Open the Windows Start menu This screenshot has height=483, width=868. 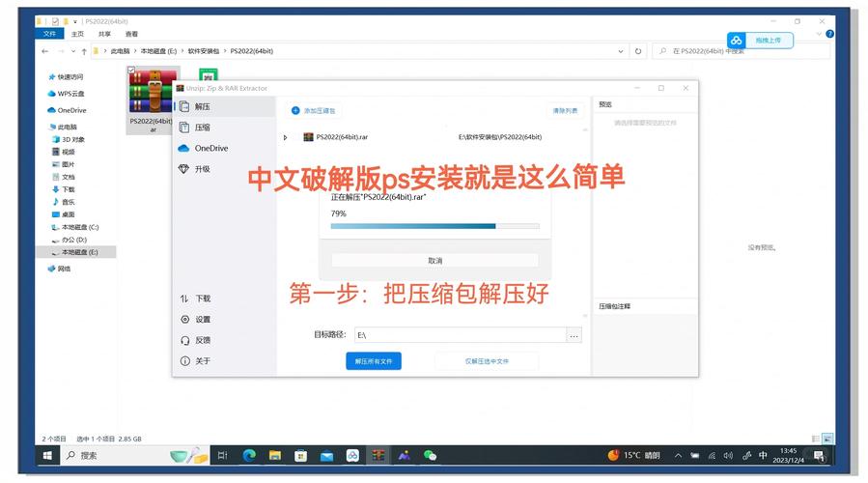tap(47, 455)
